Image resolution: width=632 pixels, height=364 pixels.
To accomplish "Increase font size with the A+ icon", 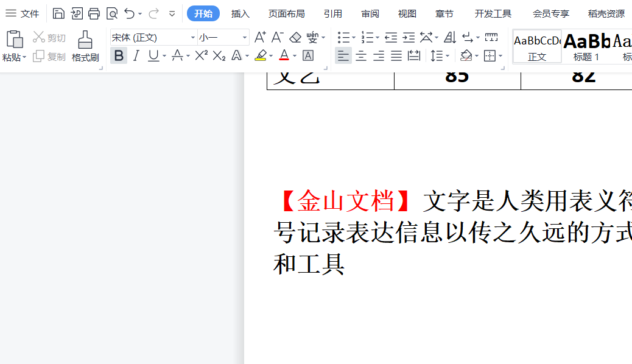I will click(260, 38).
